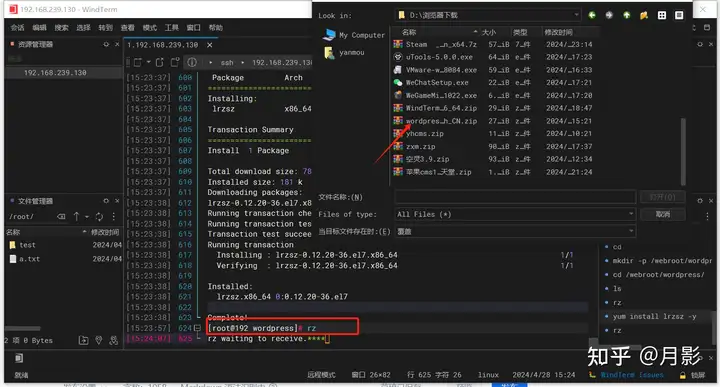This screenshot has height=387, width=720.
Task: Go to parent directory with green up arrow
Action: click(626, 15)
